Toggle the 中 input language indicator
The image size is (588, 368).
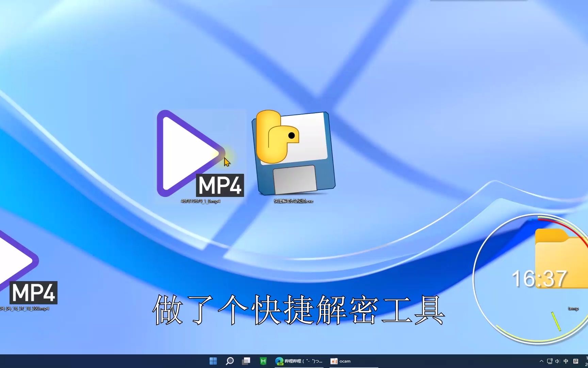[x=566, y=361]
